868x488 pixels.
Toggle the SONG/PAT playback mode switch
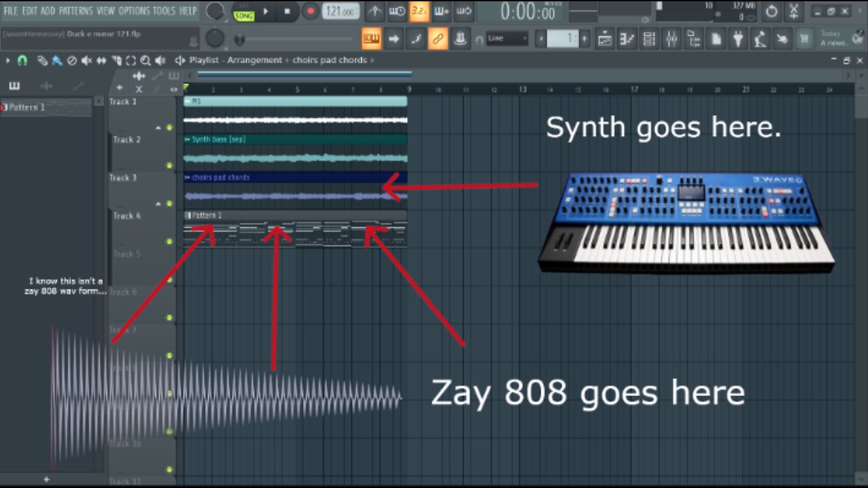(243, 12)
